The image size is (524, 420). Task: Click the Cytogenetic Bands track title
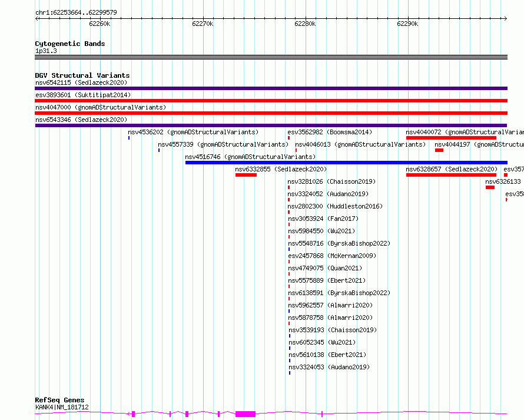pos(70,44)
